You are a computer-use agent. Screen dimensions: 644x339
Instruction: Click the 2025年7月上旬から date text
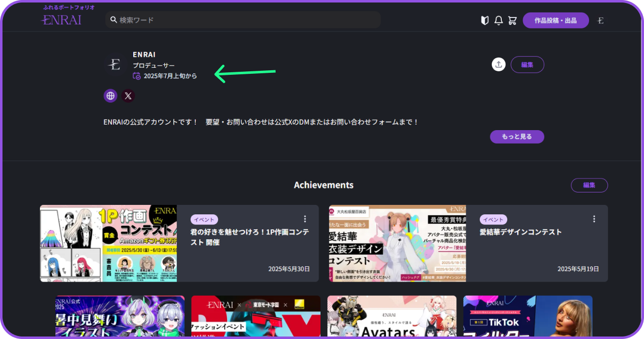point(170,76)
